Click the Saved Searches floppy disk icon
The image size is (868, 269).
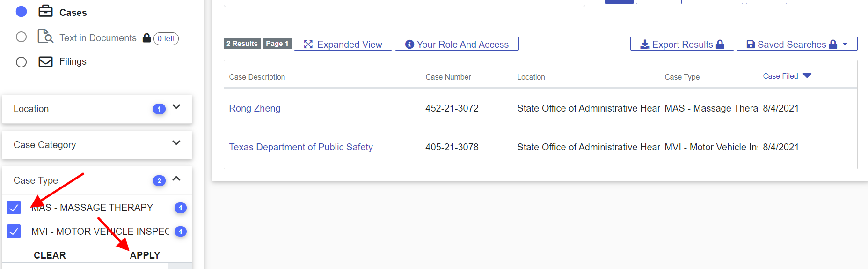point(751,44)
